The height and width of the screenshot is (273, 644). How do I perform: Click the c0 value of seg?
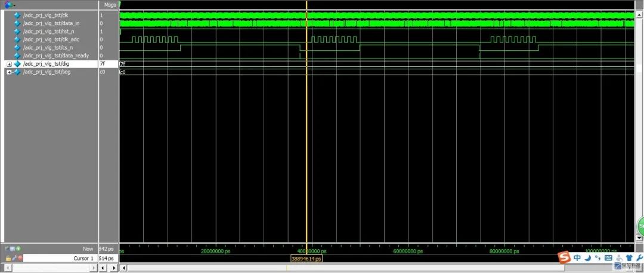103,72
